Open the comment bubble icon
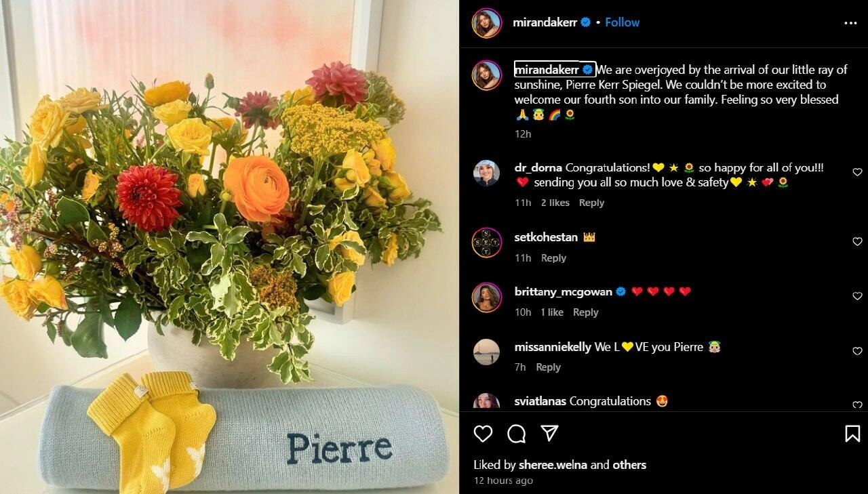 (x=517, y=434)
